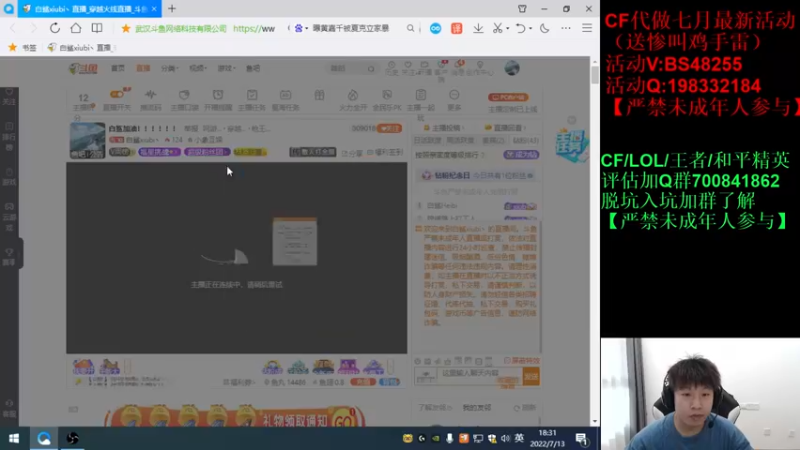Image resolution: width=800 pixels, height=450 pixels.
Task: Open the red translate extension icon
Action: [x=457, y=29]
